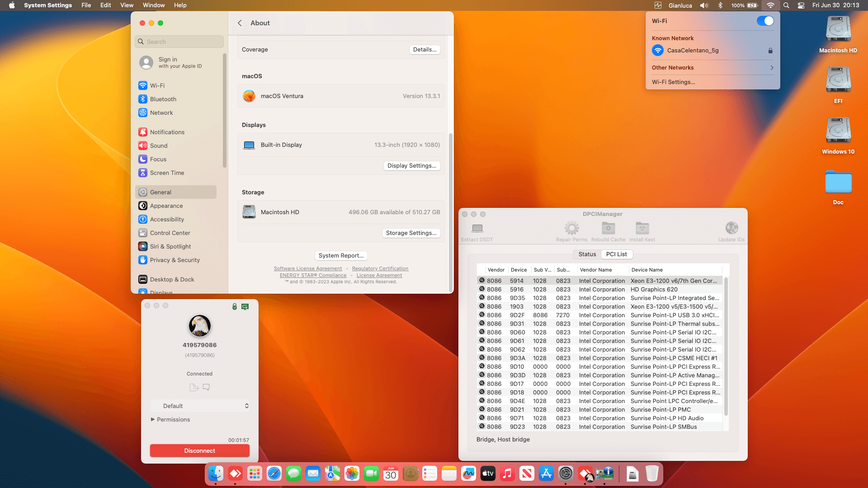Click Rebuild Cache icon in DPCIManager
The width and height of the screenshot is (868, 488).
608,228
